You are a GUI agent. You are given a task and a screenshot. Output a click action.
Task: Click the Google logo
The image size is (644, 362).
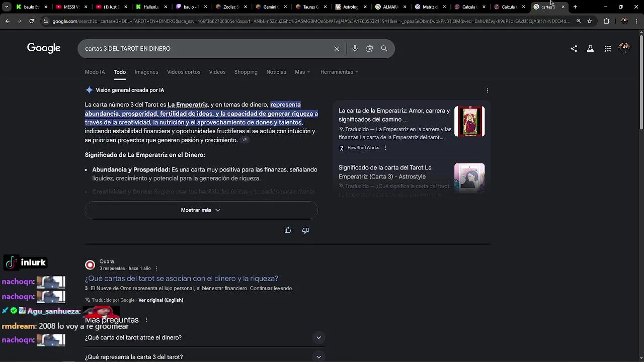pos(44,48)
